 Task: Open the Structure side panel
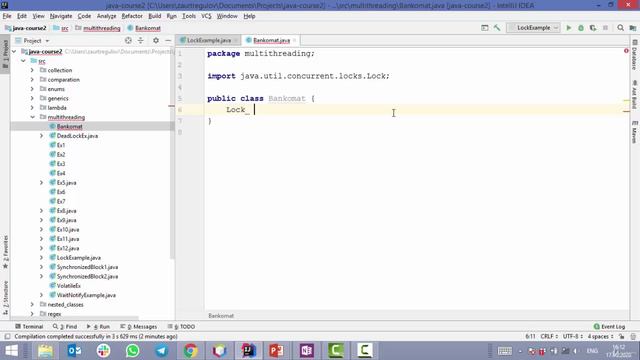pos(5,298)
